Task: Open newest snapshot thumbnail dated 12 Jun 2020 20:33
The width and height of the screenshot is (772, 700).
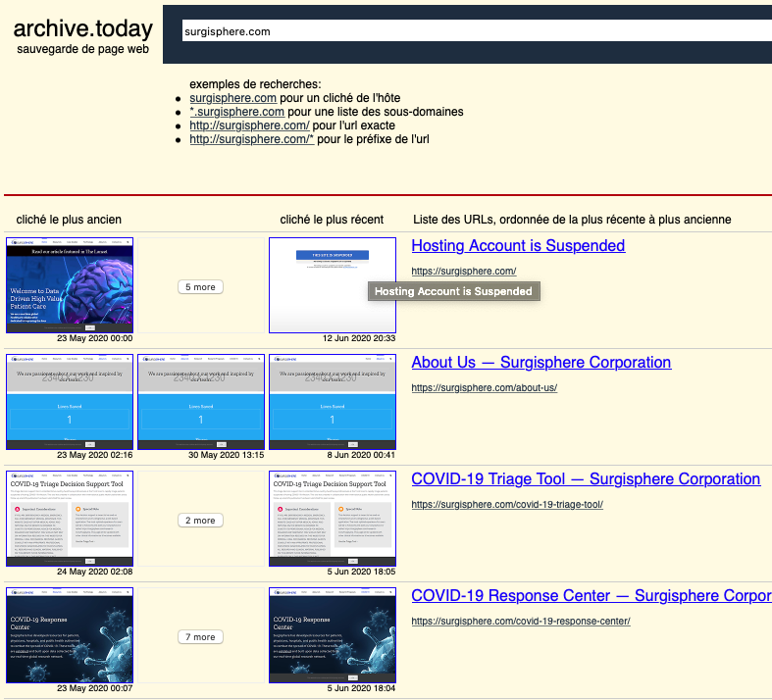Action: click(333, 285)
